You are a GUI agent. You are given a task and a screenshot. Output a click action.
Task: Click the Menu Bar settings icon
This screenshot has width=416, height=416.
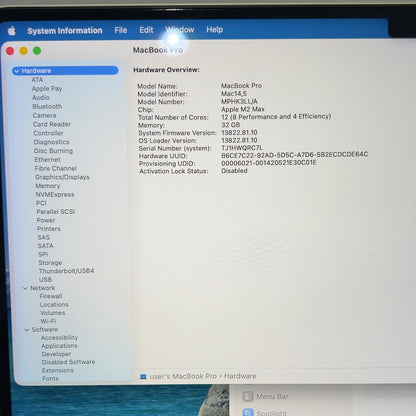pos(248,396)
